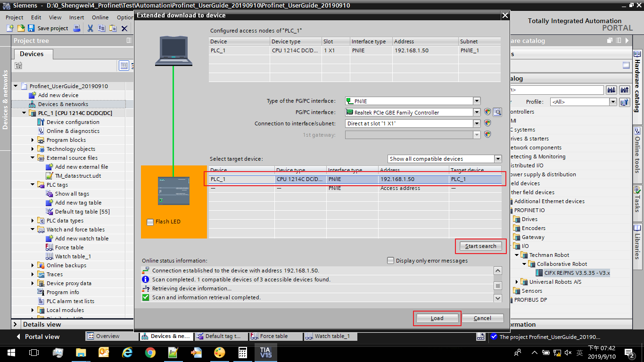This screenshot has width=644, height=362.
Task: Switch to Portal view
Action: [x=38, y=337]
